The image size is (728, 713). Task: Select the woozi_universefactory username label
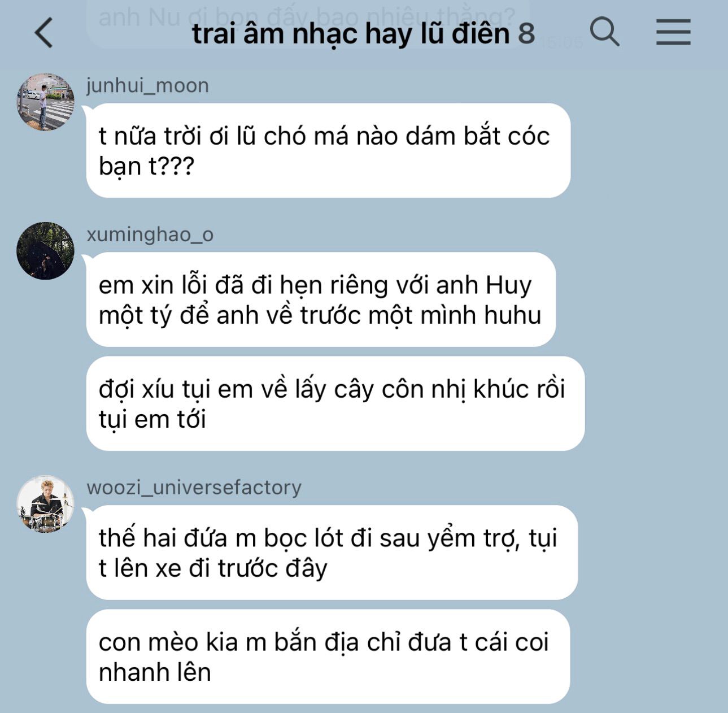[x=194, y=487]
